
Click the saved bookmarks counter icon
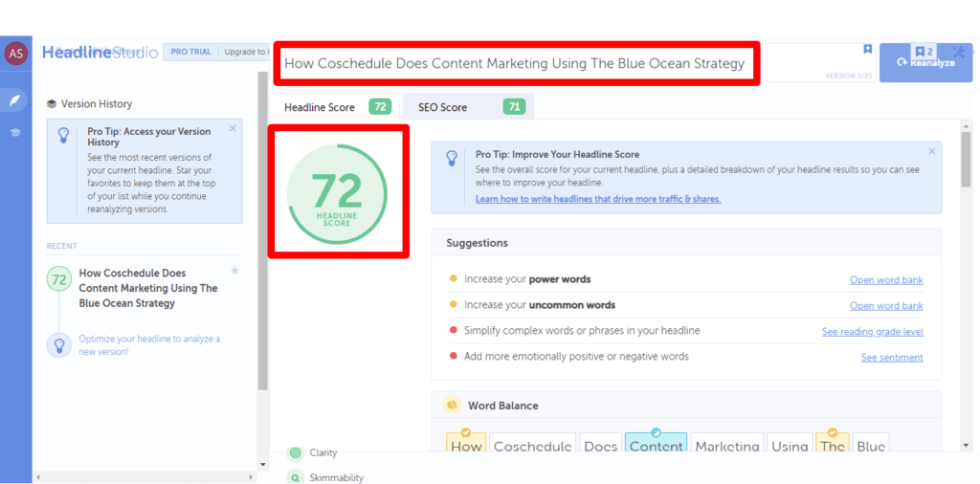(x=924, y=52)
